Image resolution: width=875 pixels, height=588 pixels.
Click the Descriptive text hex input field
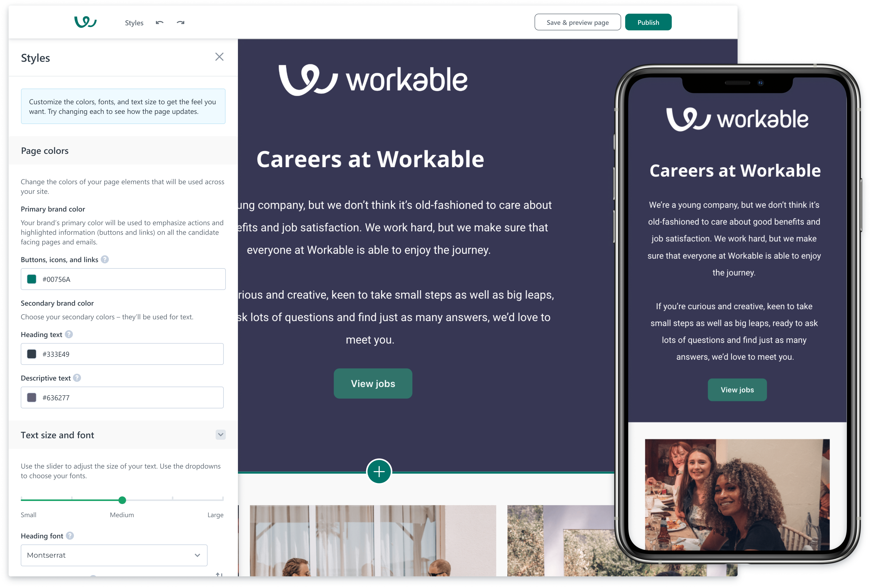pyautogui.click(x=122, y=397)
